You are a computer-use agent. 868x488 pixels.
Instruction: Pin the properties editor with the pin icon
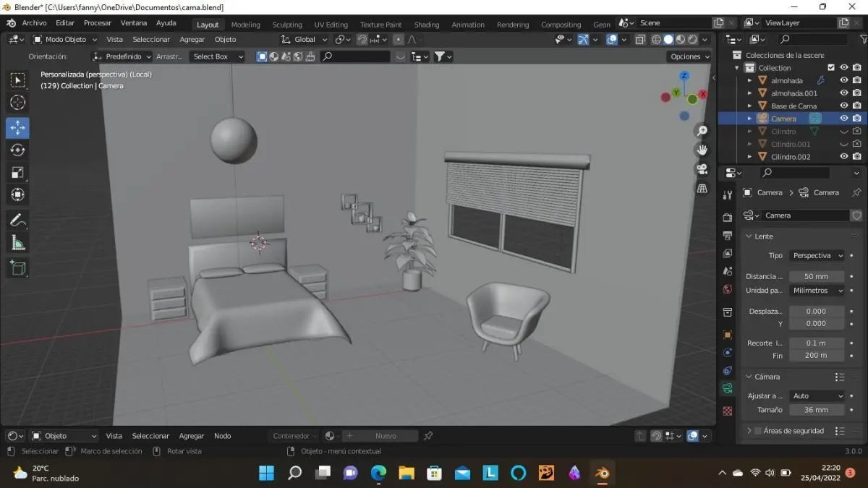856,193
